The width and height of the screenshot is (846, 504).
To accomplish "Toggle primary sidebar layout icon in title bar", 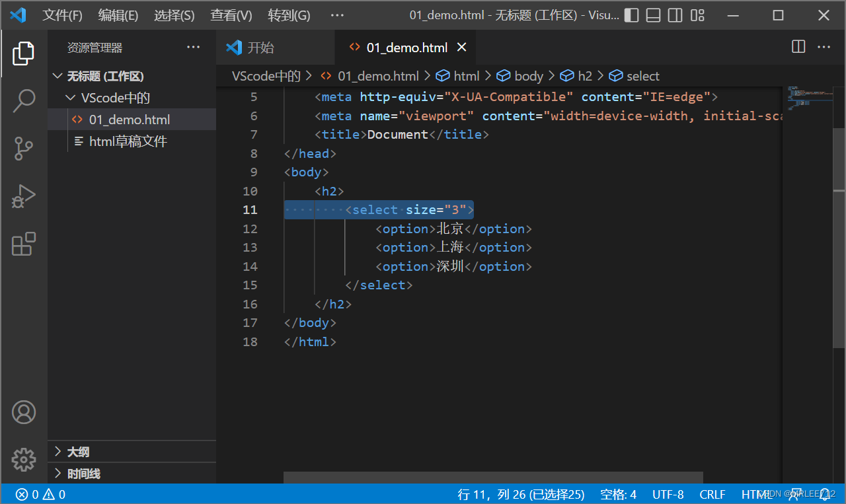I will 632,15.
